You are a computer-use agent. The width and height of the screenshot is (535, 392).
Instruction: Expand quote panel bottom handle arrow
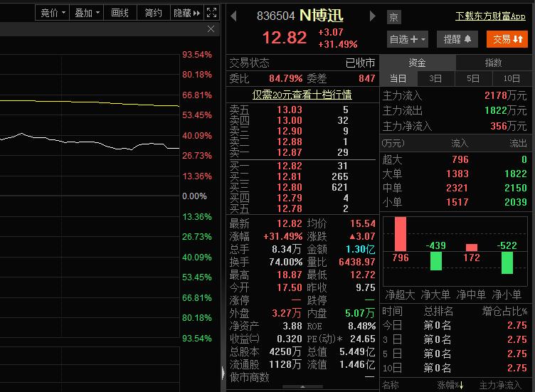[x=302, y=387]
